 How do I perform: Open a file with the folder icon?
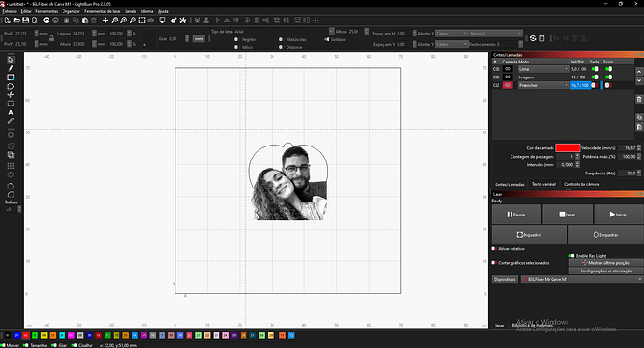(x=17, y=21)
